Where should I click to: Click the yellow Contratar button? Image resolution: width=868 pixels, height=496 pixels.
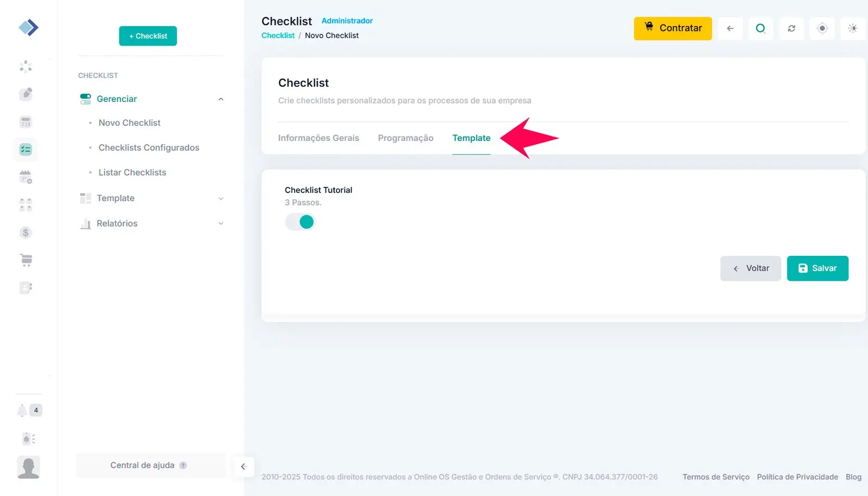pos(673,28)
